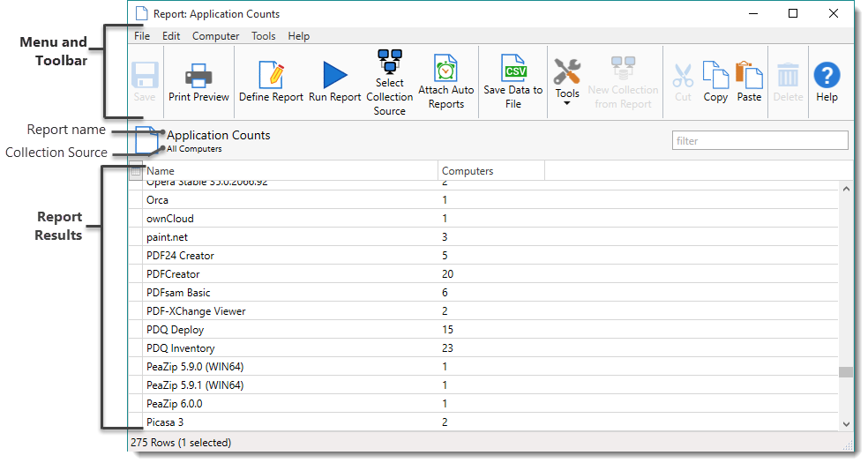Save Data to File as CSV

point(513,68)
